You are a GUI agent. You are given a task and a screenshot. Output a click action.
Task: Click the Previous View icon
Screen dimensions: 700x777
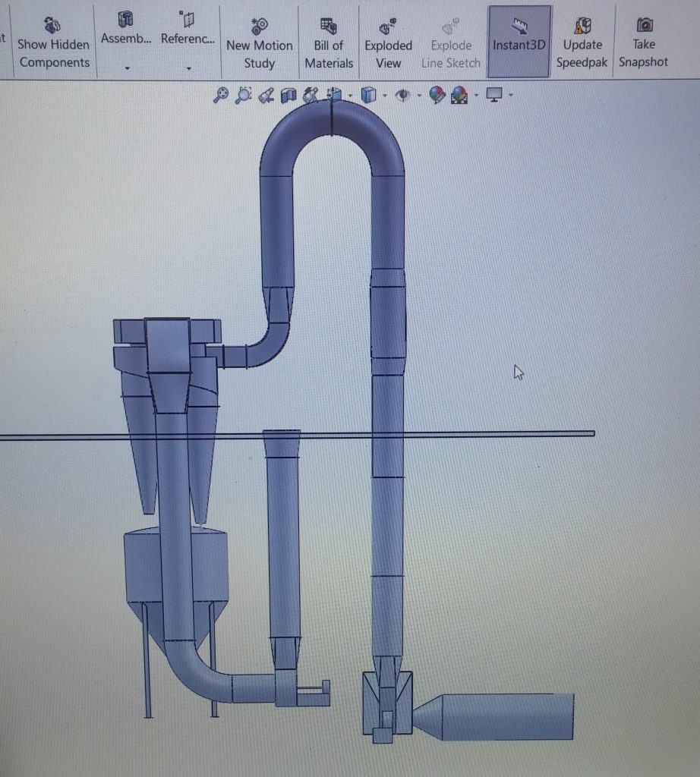pos(266,96)
